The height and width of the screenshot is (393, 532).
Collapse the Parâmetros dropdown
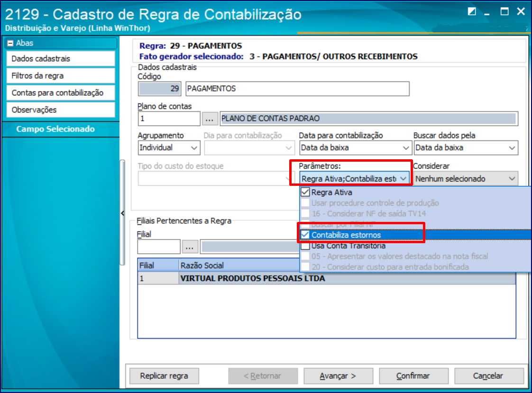[403, 179]
